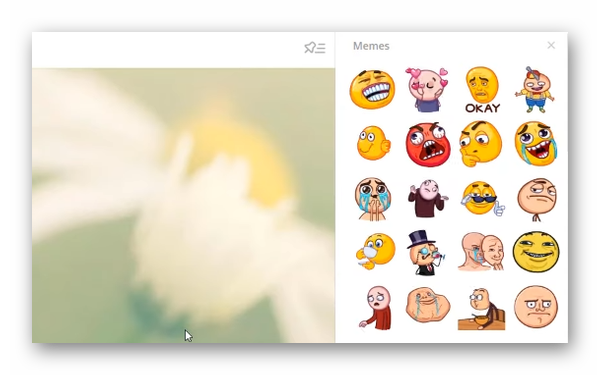
Task: Choose the laughing with blue tears sticker
Action: pyautogui.click(x=536, y=143)
